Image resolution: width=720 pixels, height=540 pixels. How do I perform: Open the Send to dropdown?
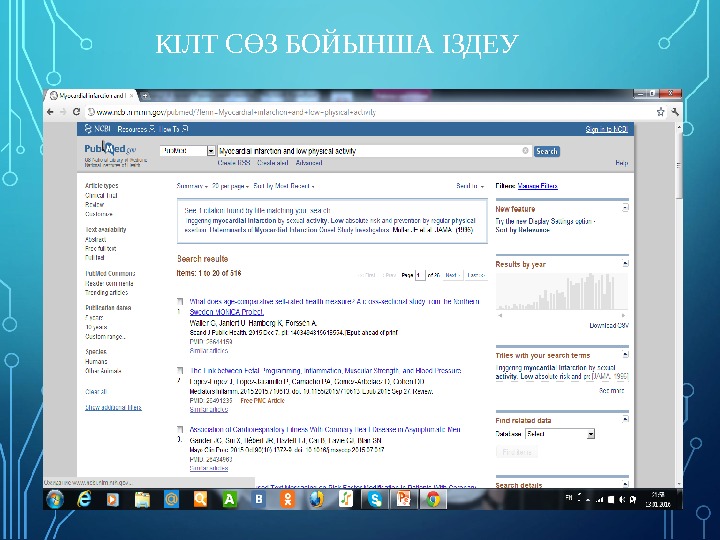(x=470, y=186)
